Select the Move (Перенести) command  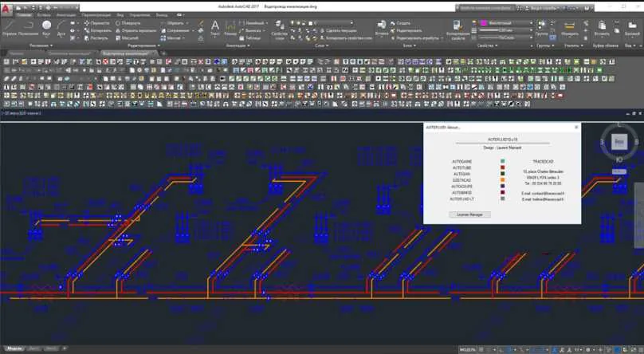coord(97,23)
